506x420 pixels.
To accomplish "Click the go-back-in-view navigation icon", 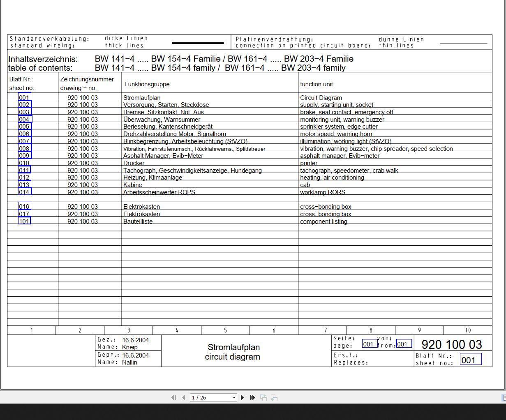I will pos(263,397).
